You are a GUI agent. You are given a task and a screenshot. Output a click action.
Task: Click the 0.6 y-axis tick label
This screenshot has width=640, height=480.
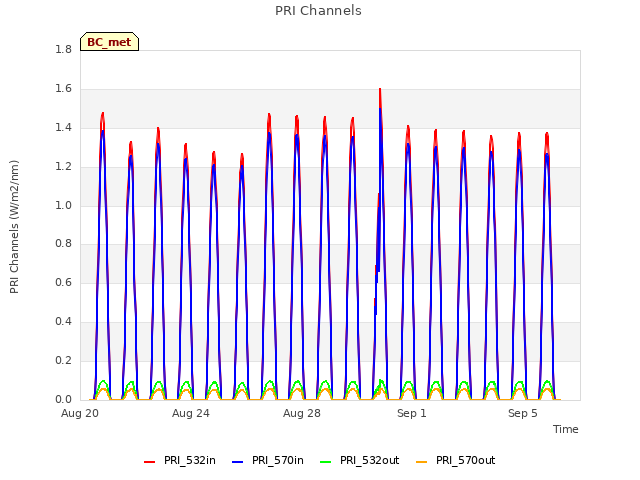63,282
